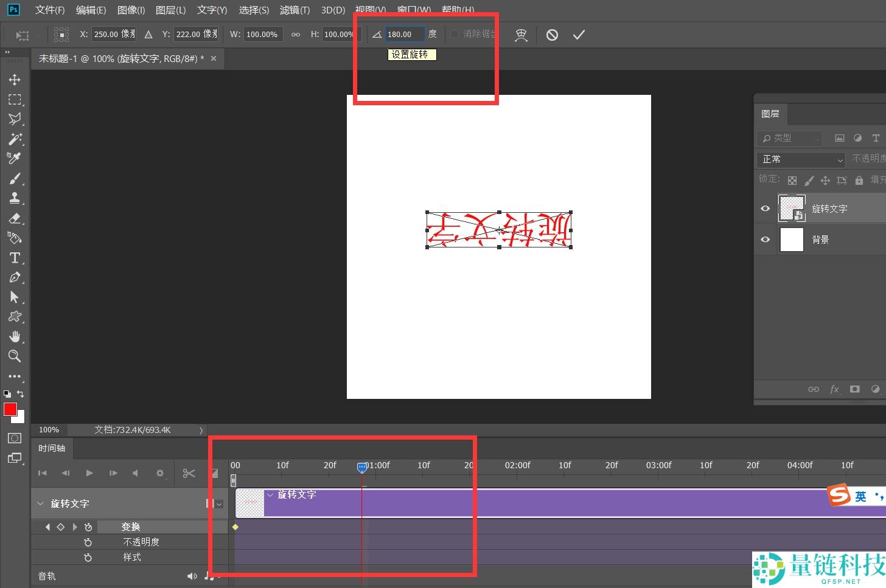Open the 滤镜(T) menu
The height and width of the screenshot is (588, 886).
[295, 10]
